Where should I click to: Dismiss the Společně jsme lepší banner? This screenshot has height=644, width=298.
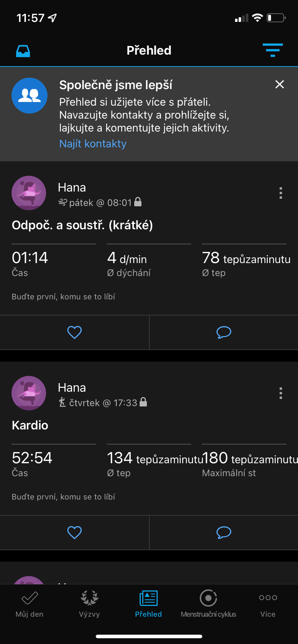click(280, 84)
